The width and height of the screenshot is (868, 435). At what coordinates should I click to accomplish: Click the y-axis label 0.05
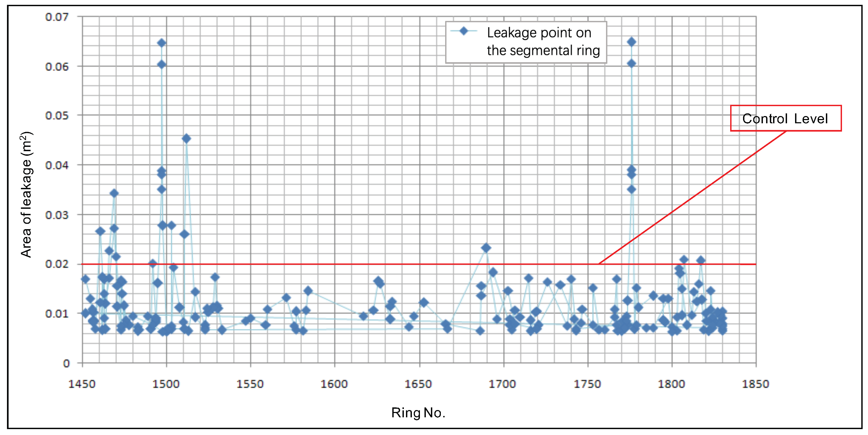57,116
